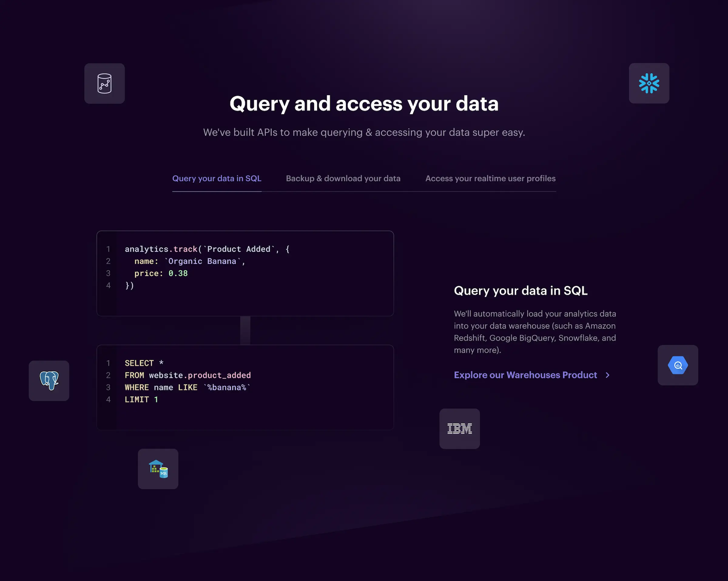Click the Azure SQL Data Warehouse icon
This screenshot has width=728, height=581.
click(x=158, y=469)
